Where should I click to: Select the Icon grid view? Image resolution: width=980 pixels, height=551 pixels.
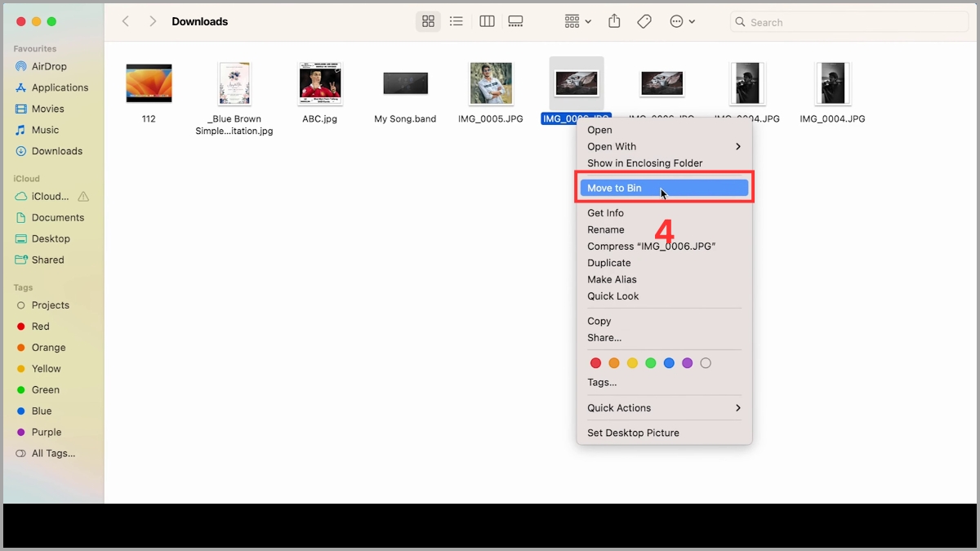pyautogui.click(x=428, y=21)
